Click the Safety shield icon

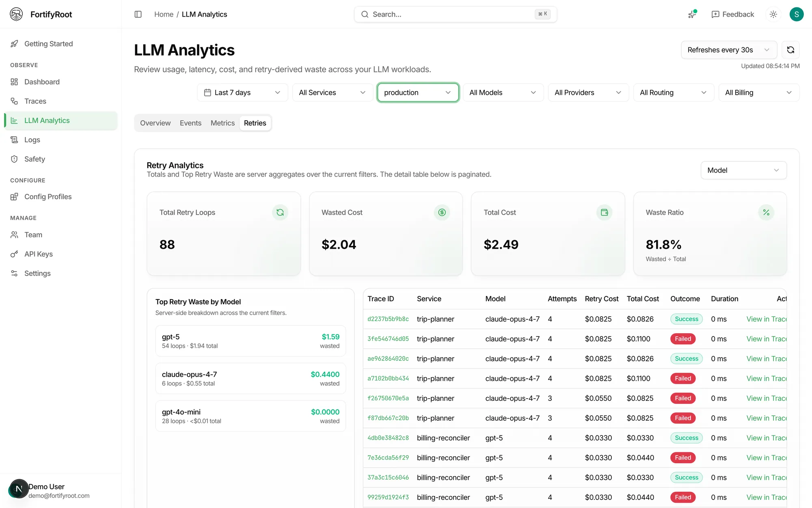pos(14,159)
